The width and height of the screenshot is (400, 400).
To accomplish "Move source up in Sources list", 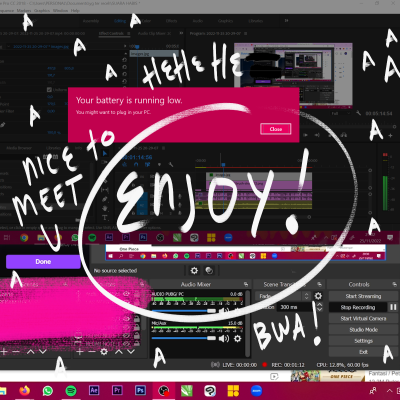I will [118, 352].
